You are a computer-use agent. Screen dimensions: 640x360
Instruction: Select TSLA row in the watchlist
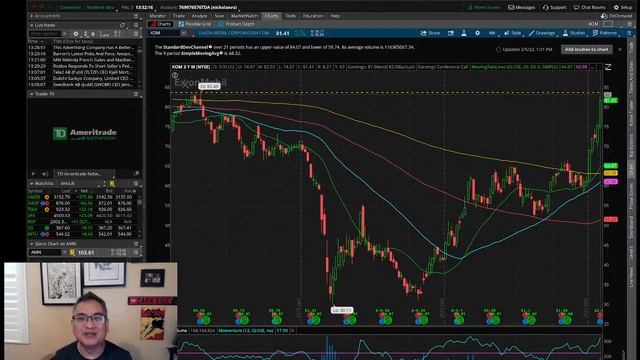click(x=83, y=209)
